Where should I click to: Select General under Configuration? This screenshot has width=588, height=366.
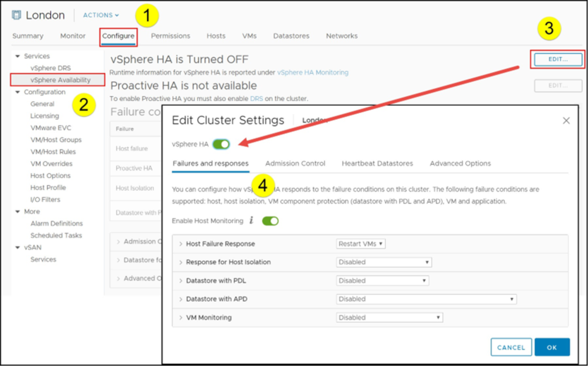(x=42, y=104)
